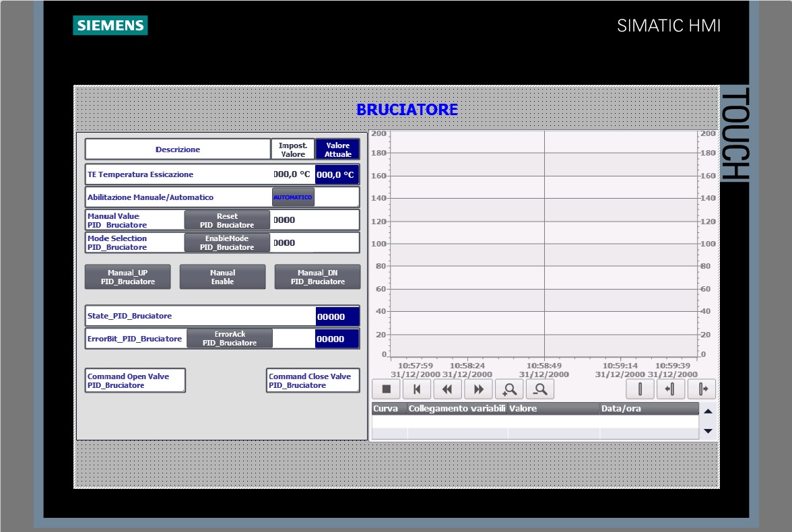Select the State_PID_Bruciatore 00000 value
The height and width of the screenshot is (532, 792).
click(x=337, y=317)
